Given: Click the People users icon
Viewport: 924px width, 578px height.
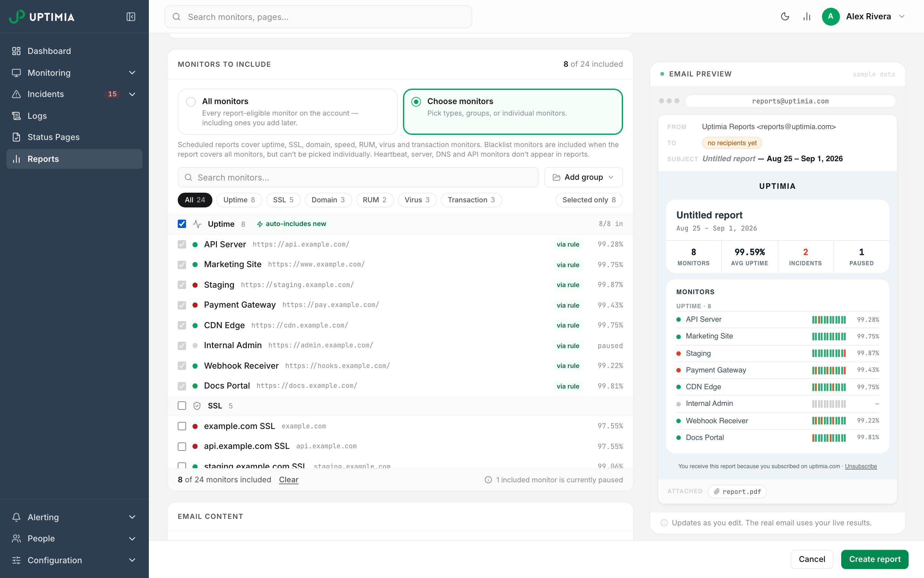Looking at the screenshot, I should (16, 539).
